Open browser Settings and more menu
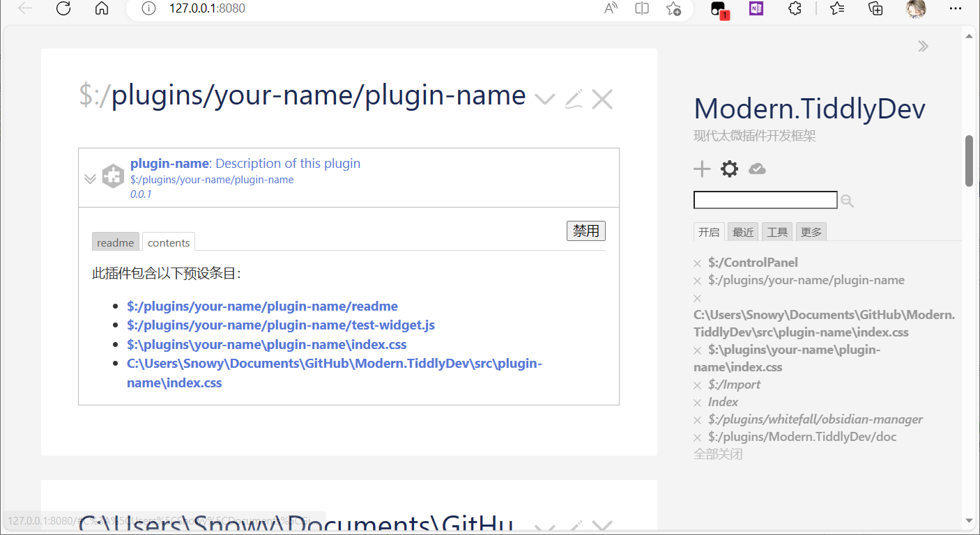Image resolution: width=980 pixels, height=535 pixels. [x=956, y=8]
